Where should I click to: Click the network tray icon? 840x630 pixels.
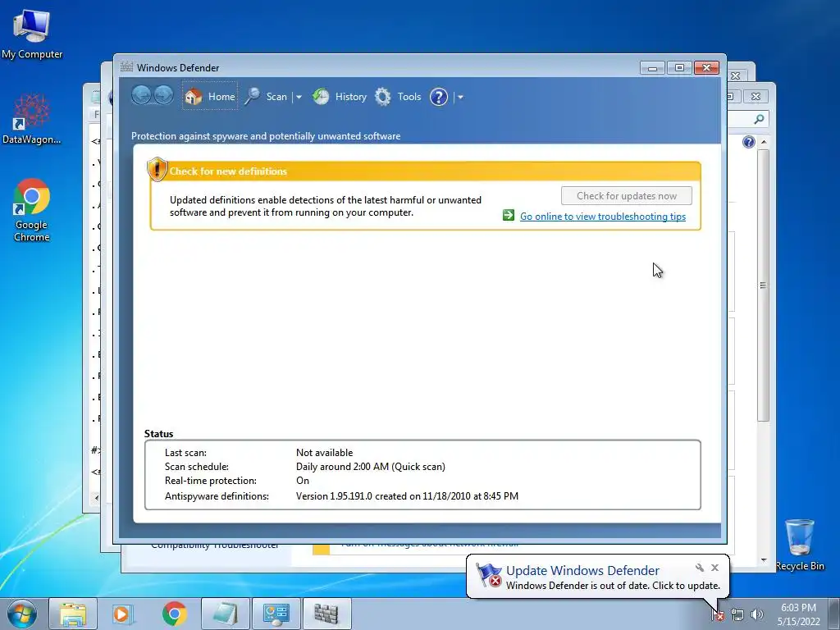coord(737,615)
